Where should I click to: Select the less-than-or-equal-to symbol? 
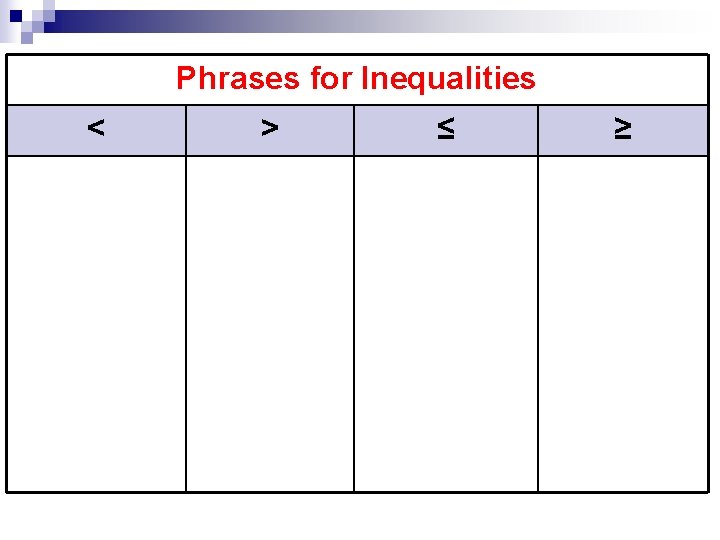pyautogui.click(x=446, y=128)
